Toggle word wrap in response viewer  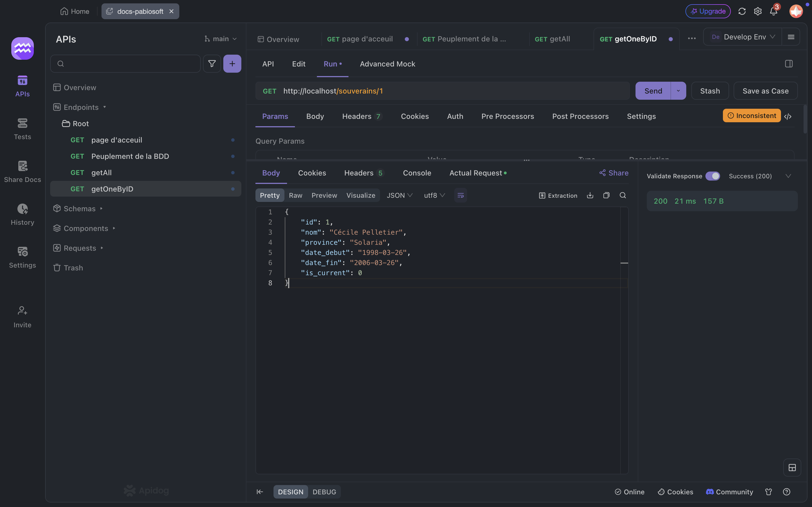point(460,195)
